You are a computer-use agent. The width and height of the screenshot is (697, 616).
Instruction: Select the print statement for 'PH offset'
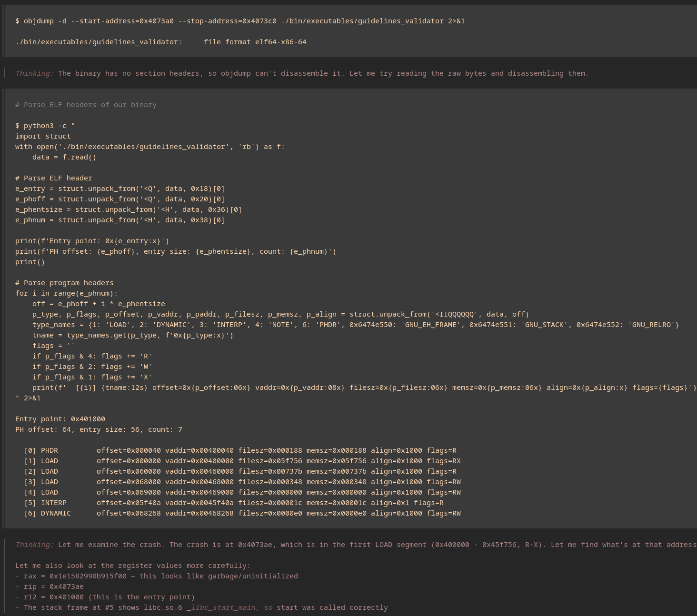pos(176,251)
